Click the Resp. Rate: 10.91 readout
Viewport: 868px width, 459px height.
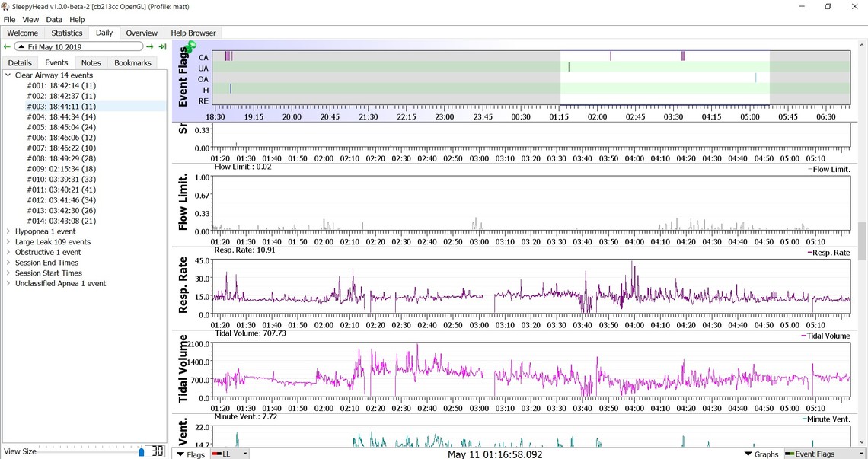coord(244,250)
